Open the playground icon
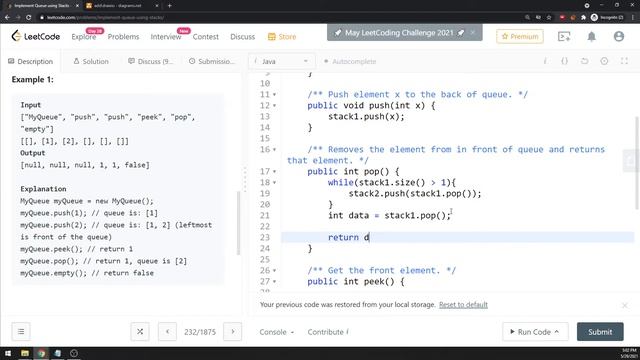This screenshot has width=640, height=360. tap(564, 36)
